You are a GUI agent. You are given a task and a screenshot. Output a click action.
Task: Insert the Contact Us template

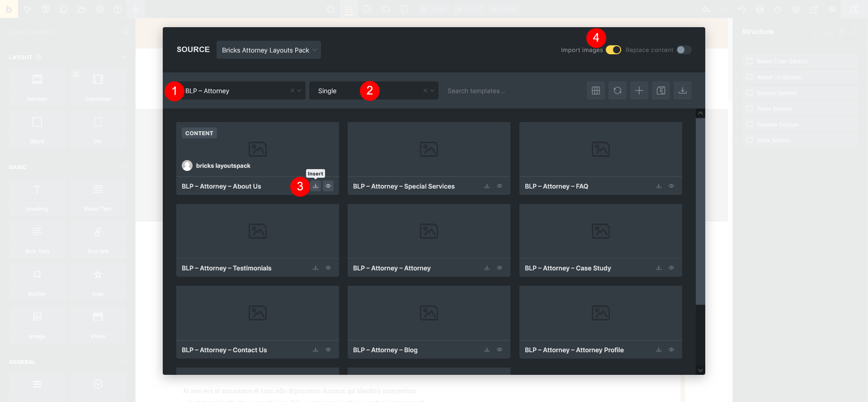(315, 350)
